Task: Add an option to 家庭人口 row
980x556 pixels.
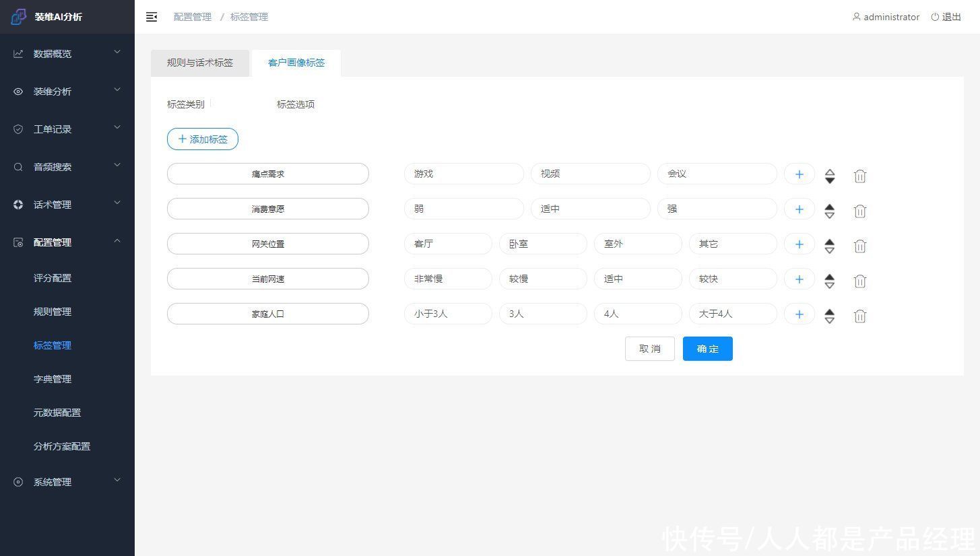Action: (x=799, y=314)
